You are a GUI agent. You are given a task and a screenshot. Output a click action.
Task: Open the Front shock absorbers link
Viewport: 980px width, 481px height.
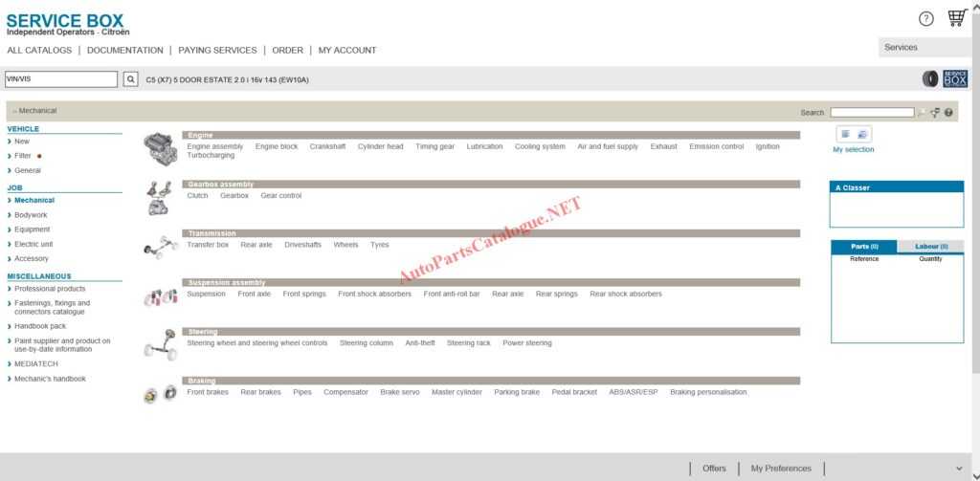(x=374, y=295)
